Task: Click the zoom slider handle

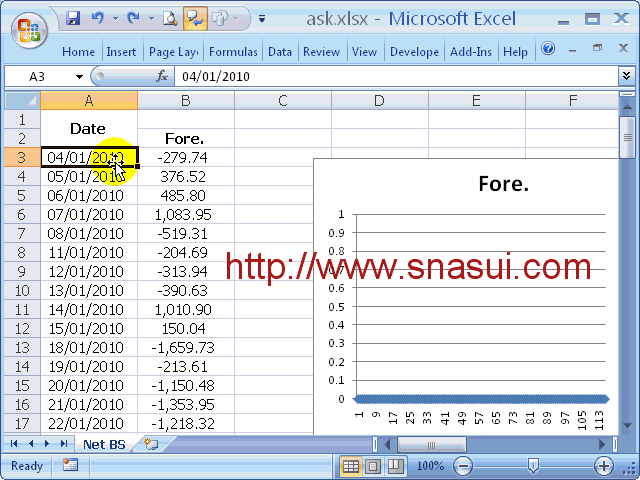Action: click(x=533, y=466)
